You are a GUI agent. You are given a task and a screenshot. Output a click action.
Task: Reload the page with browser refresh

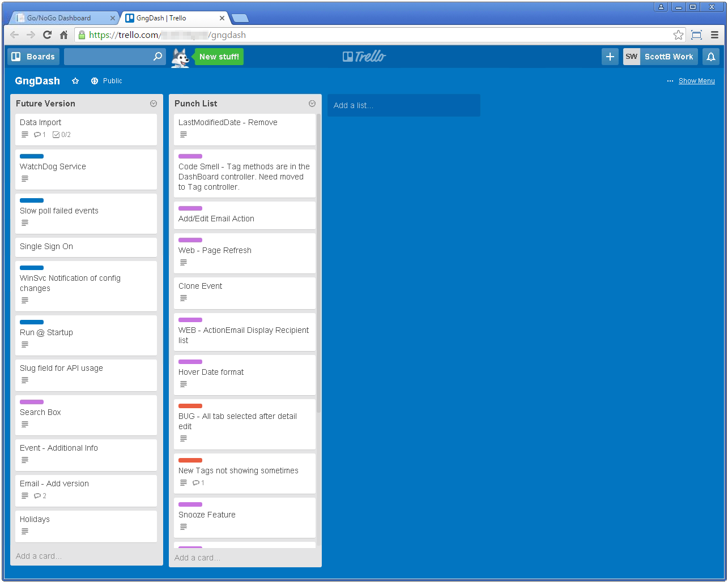48,35
